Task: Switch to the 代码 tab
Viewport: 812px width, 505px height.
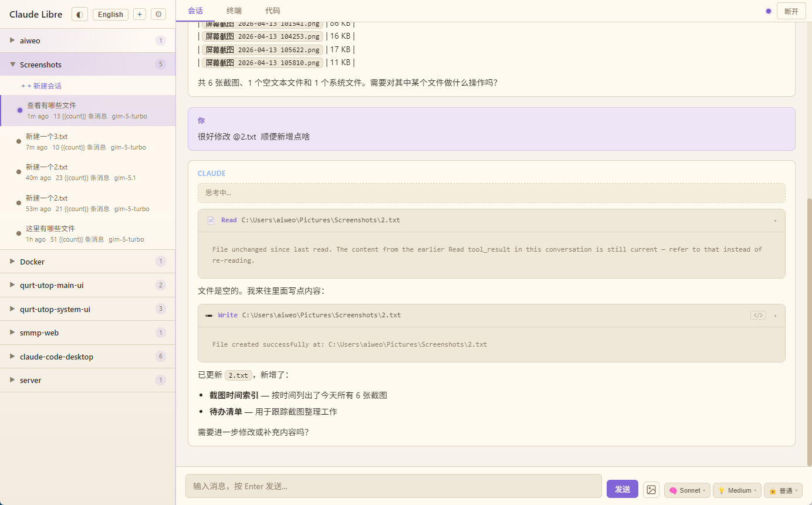Action: point(272,11)
